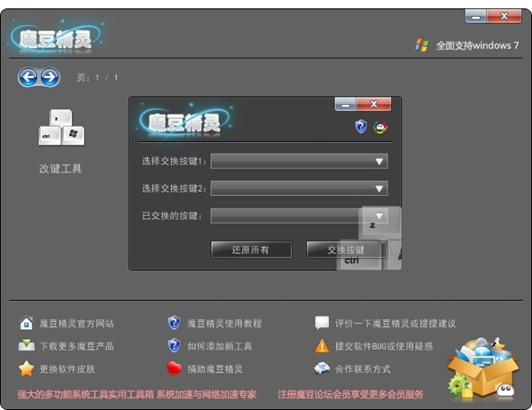Viewport: 532px width, 410px height.
Task: Expand the 已交换的按键 dropdown
Action: [300, 216]
